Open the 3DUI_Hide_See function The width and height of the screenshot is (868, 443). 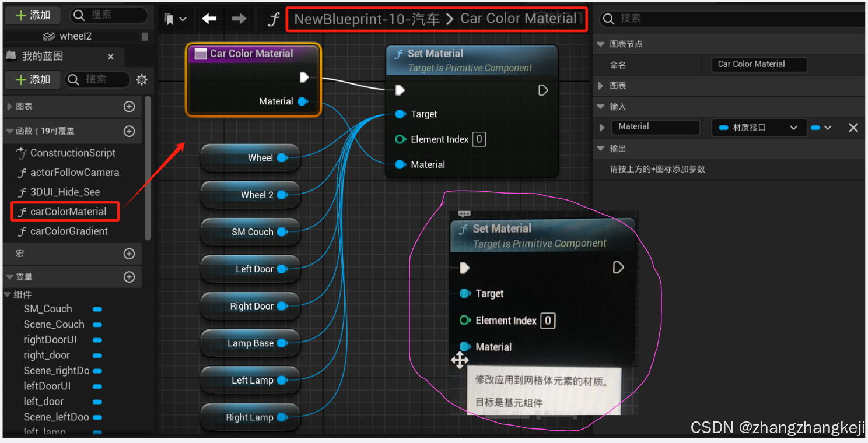[65, 192]
